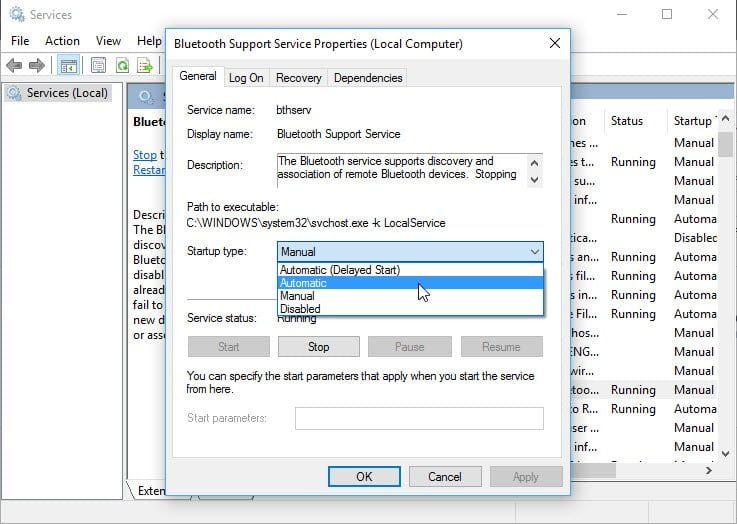The height and width of the screenshot is (524, 737).
Task: Click the horizontal scrollbar right arrow
Action: tap(709, 470)
